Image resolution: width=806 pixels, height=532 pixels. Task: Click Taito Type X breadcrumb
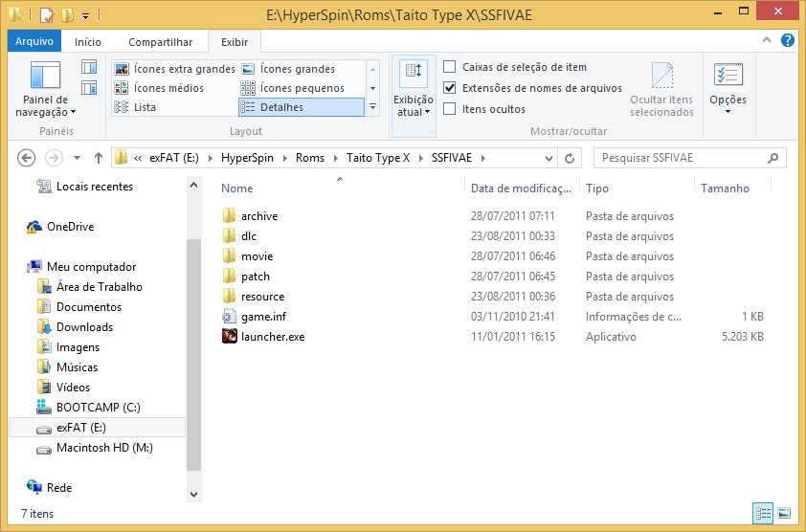(x=378, y=158)
